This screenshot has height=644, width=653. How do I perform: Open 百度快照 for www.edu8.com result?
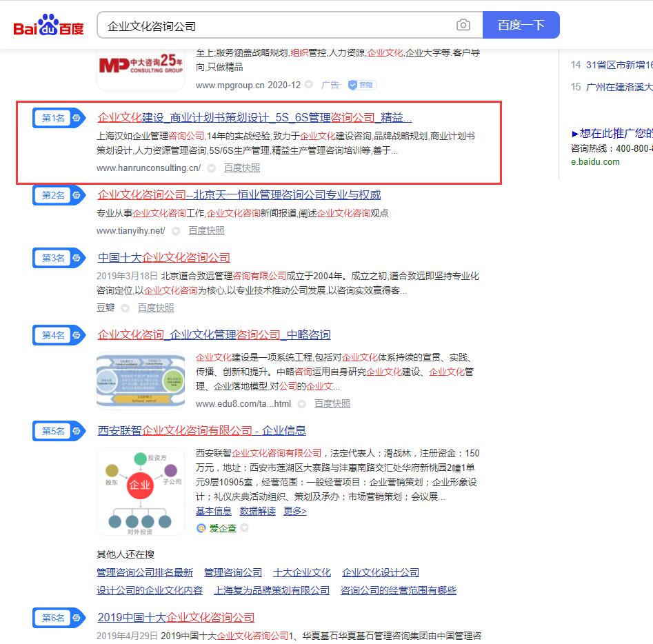pyautogui.click(x=332, y=403)
